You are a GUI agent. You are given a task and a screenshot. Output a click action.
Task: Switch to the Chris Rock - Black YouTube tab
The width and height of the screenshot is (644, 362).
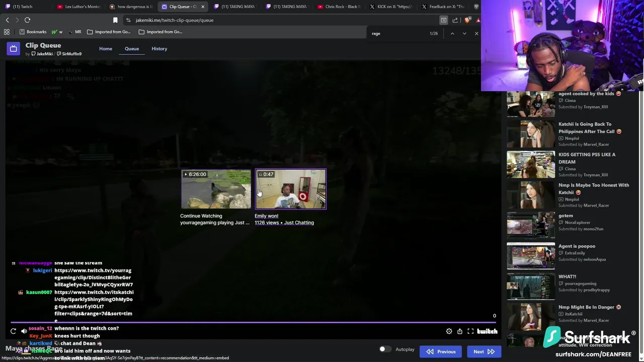click(339, 7)
